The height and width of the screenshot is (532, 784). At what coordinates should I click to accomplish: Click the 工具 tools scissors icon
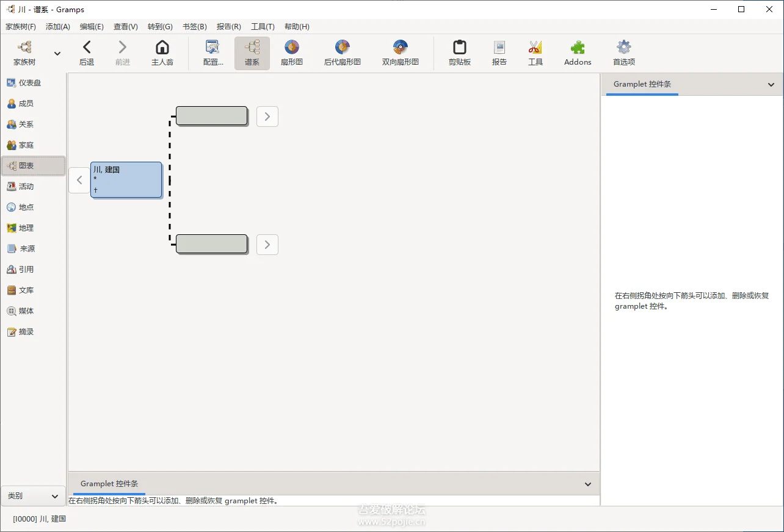click(535, 52)
